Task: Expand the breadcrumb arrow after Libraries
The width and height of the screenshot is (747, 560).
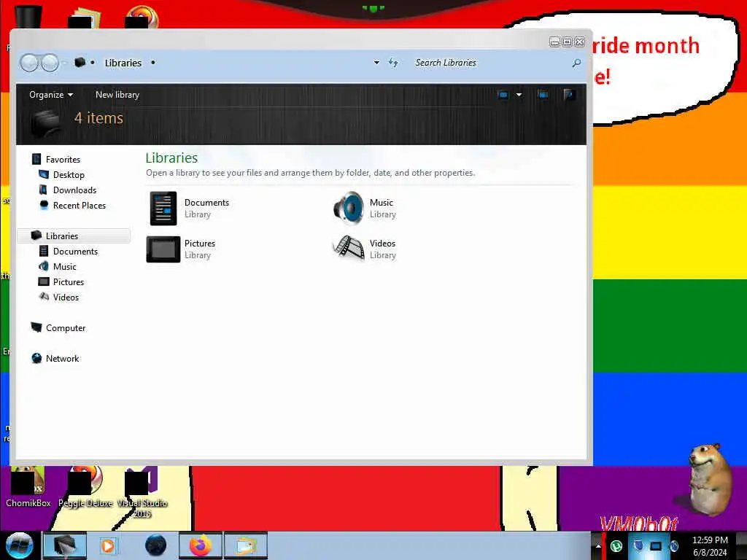Action: [x=153, y=63]
